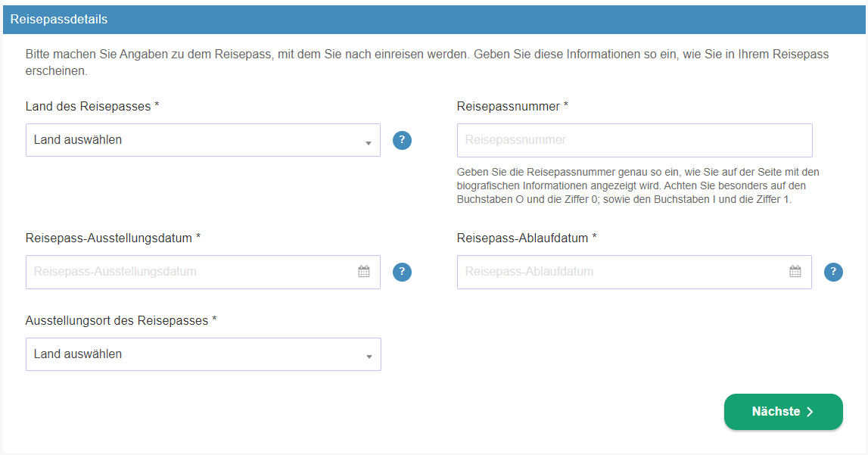Focus the Reisepassnummer text field

[x=634, y=140]
